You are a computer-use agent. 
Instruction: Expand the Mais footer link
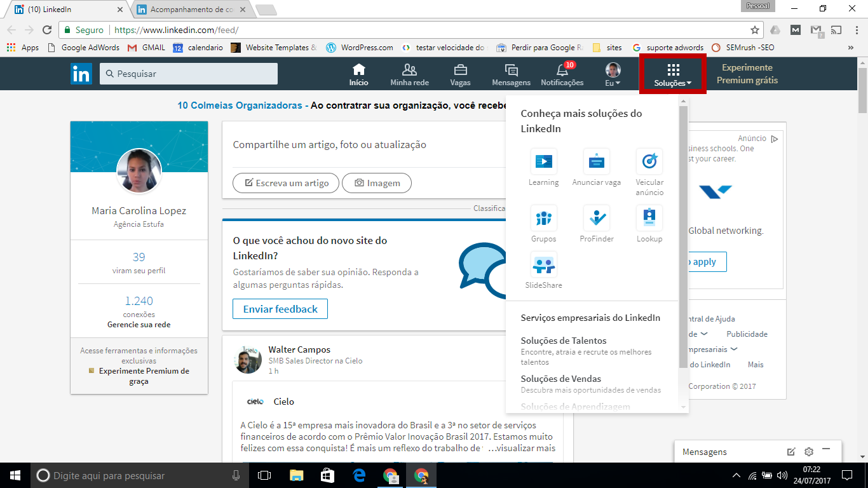[x=756, y=365]
